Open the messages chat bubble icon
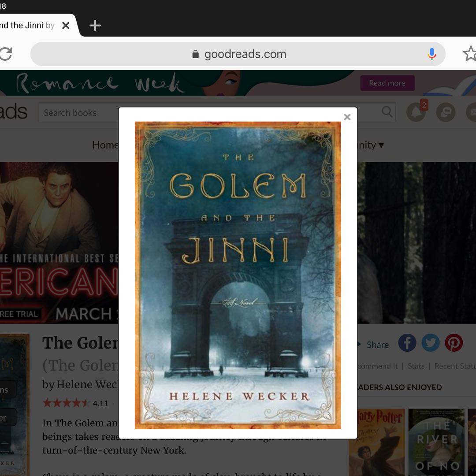 pyautogui.click(x=445, y=113)
